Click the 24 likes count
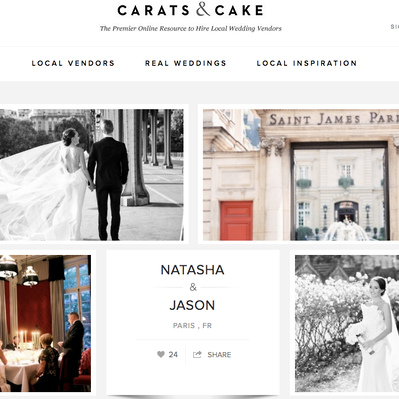Image resolution: width=399 pixels, height=399 pixels. click(173, 355)
